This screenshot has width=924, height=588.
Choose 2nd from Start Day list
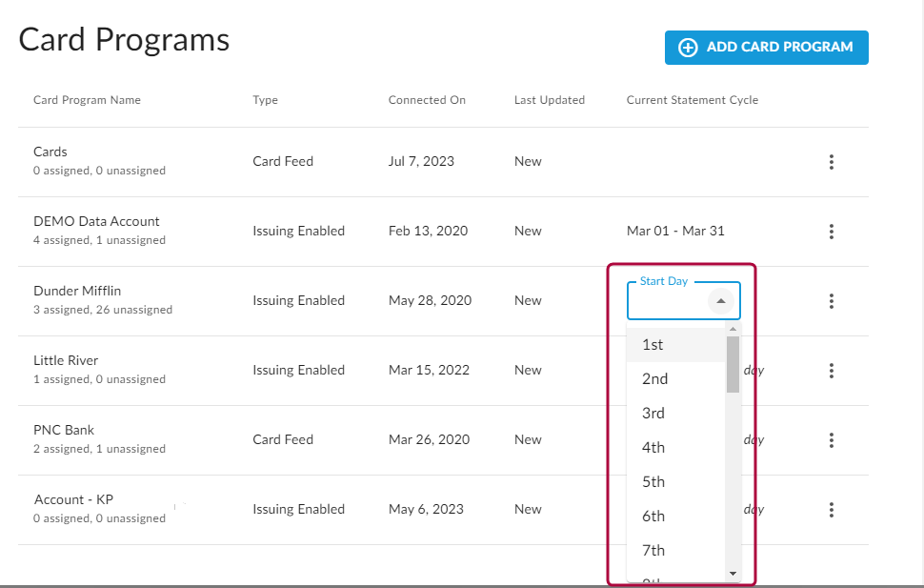coord(655,379)
